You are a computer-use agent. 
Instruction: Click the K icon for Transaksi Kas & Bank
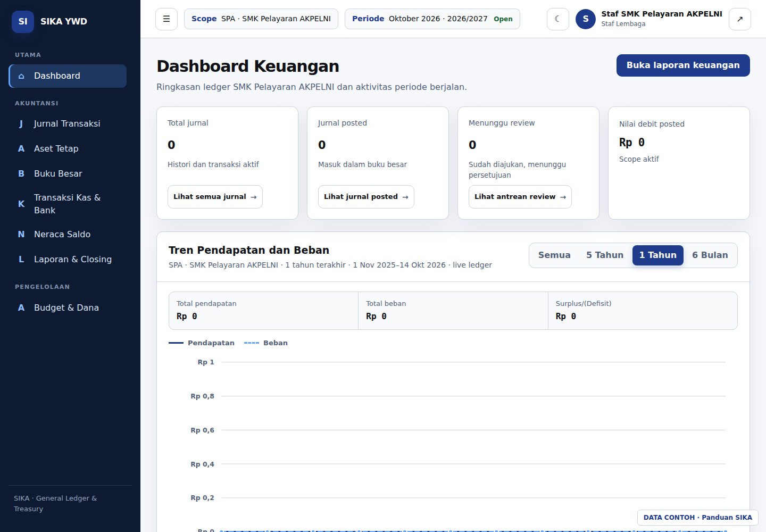pos(21,204)
